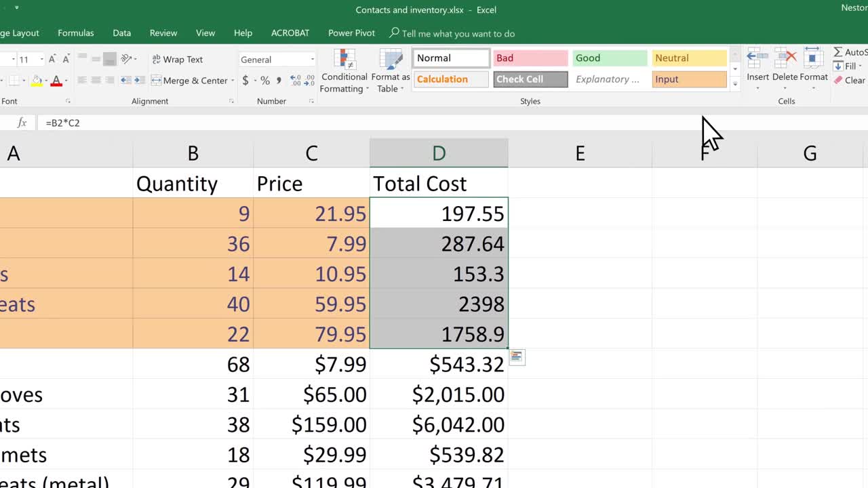Click Decrease Decimal icon
868x488 pixels.
coord(310,81)
